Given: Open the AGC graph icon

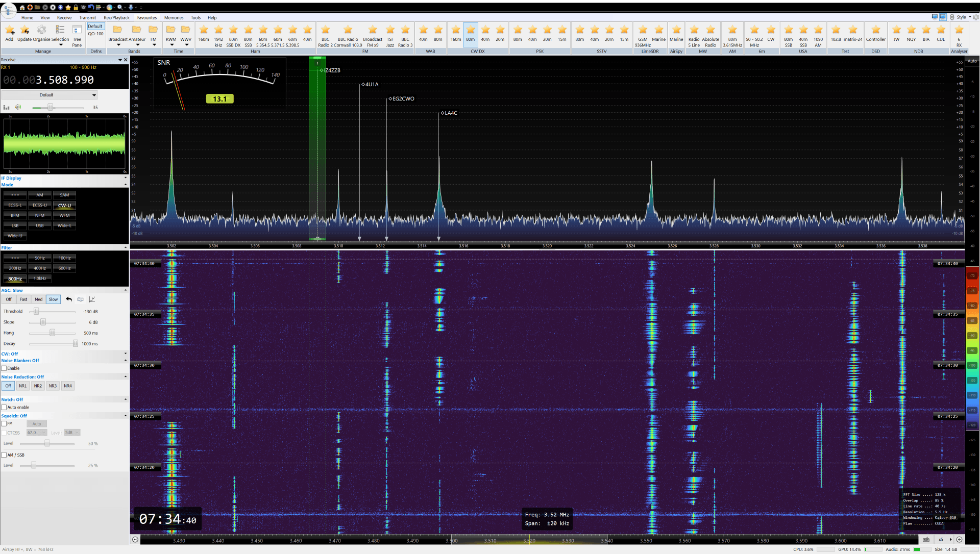Looking at the screenshot, I should click(92, 299).
